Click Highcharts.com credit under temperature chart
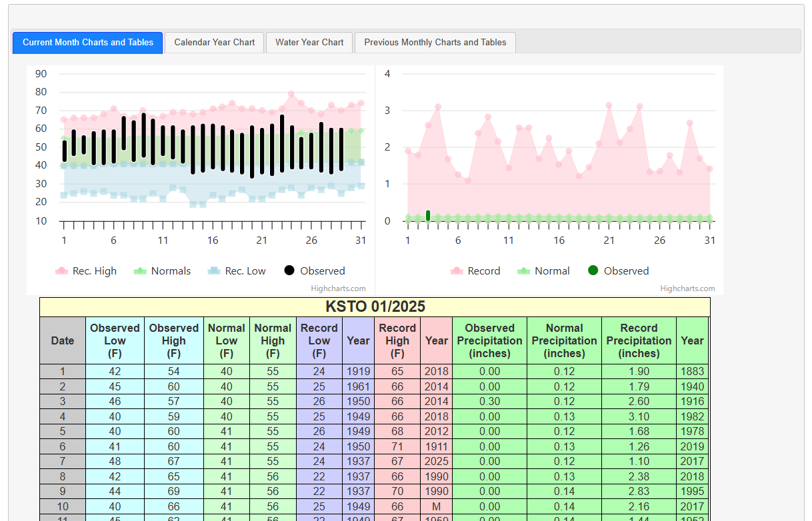812x521 pixels. pyautogui.click(x=338, y=288)
